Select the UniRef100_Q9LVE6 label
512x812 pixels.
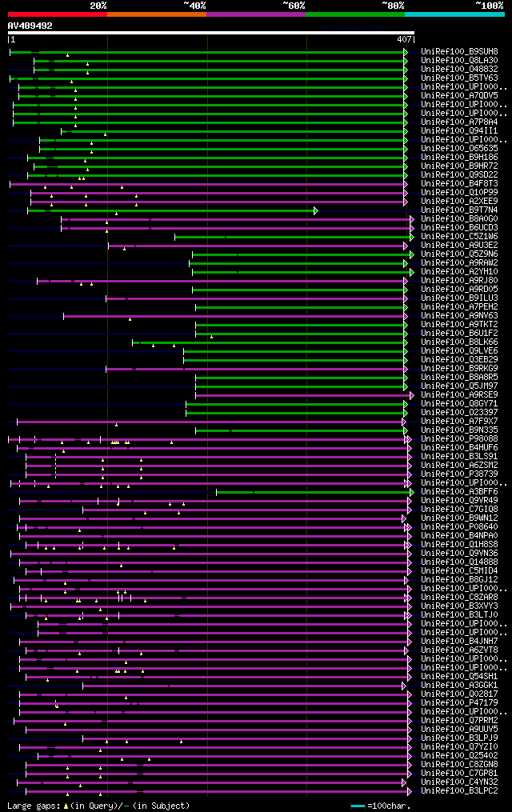click(459, 351)
